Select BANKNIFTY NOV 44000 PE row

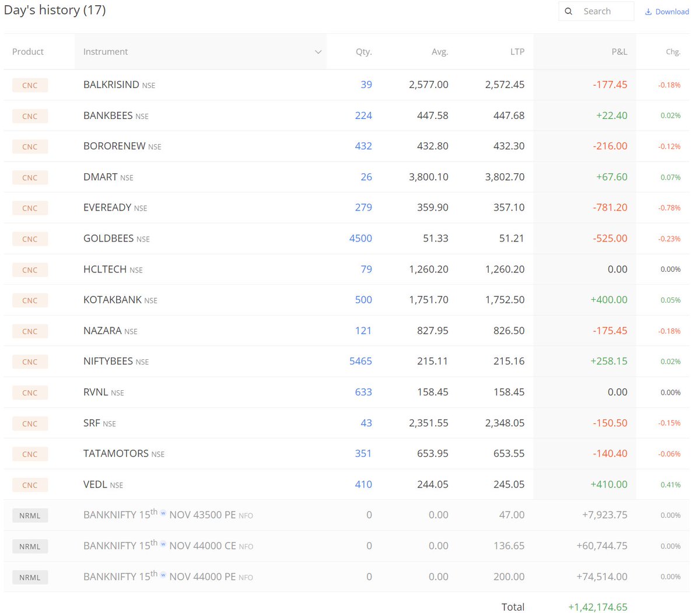[346, 577]
